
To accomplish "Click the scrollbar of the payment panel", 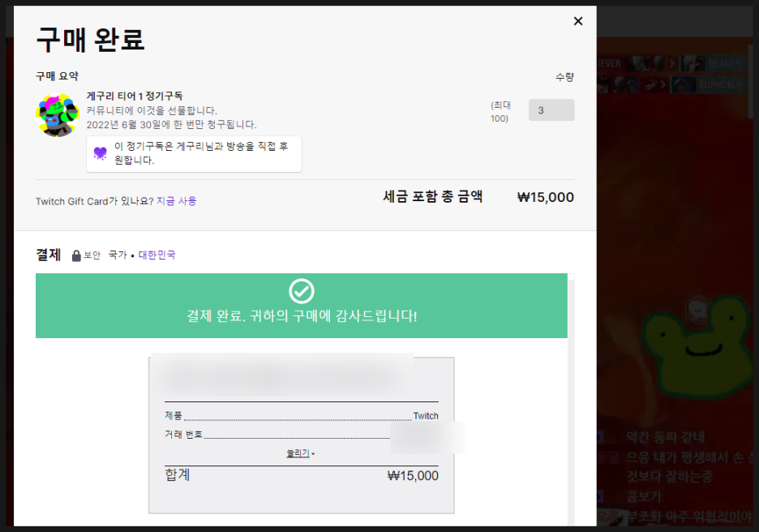I will pos(571,399).
